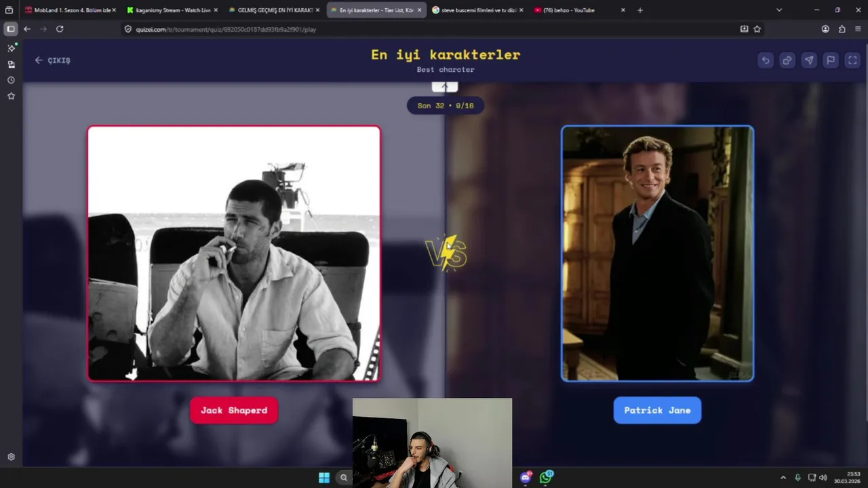The image size is (868, 488).
Task: Click the volume speaker tray icon
Action: click(823, 478)
